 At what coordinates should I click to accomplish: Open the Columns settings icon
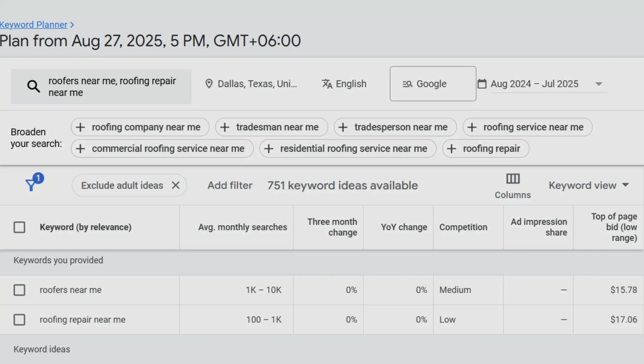(512, 179)
